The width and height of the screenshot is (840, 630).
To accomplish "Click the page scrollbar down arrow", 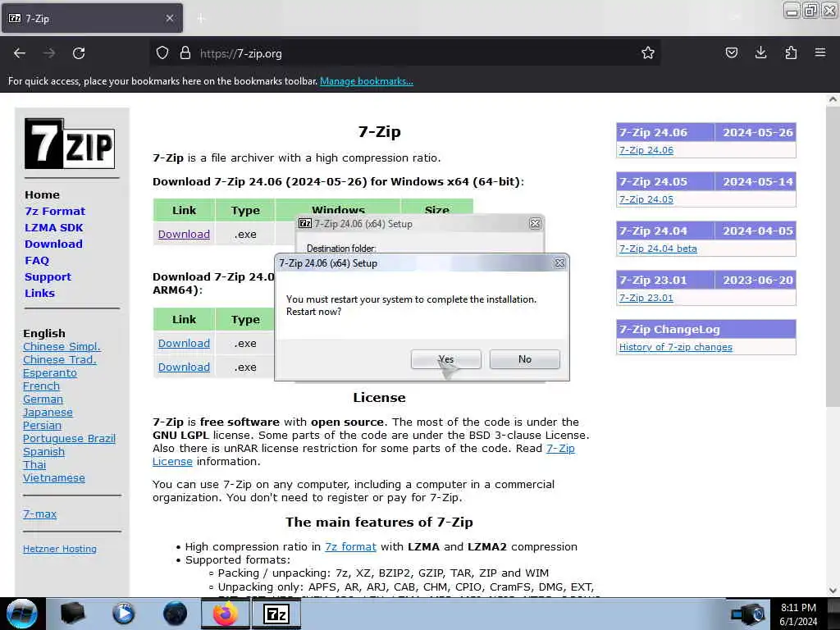I will (833, 591).
